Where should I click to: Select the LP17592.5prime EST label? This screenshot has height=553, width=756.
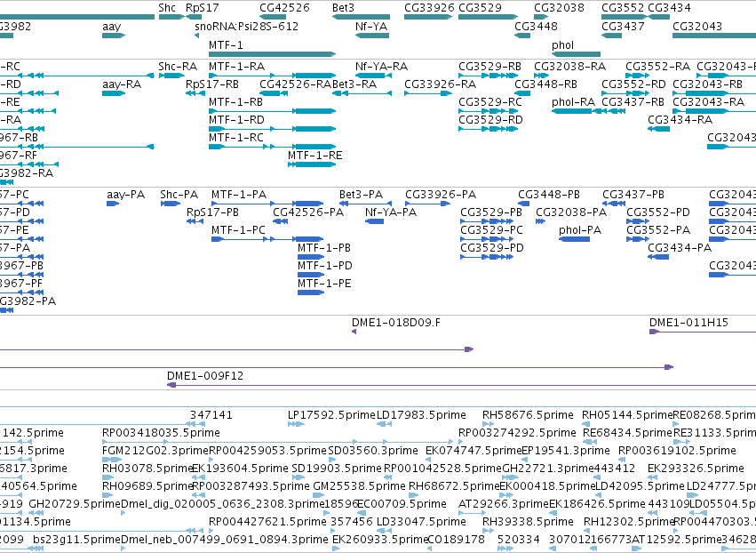[x=331, y=415]
